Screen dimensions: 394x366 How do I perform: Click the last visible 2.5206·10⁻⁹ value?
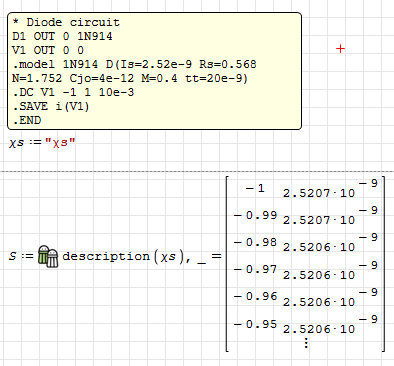330,324
